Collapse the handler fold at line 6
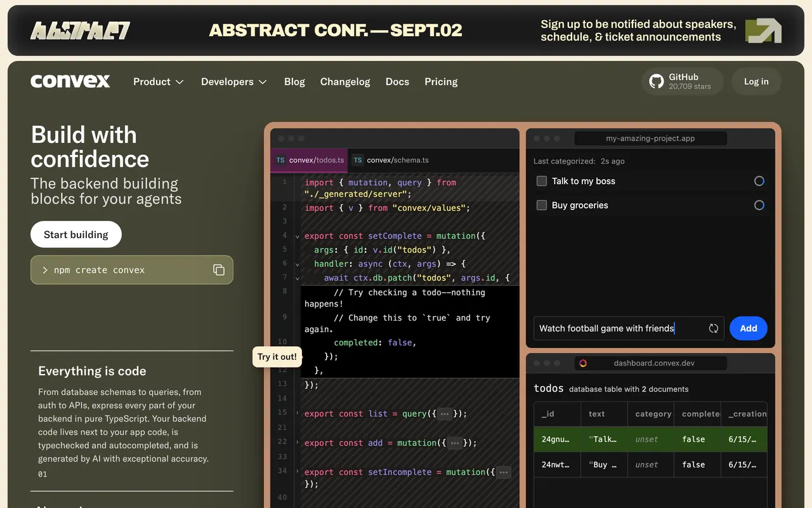Screen dimensions: 812x508 (x=298, y=264)
